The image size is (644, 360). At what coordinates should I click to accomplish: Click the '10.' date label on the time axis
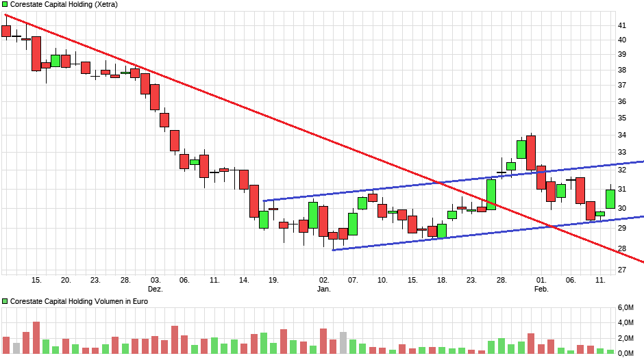(x=382, y=280)
